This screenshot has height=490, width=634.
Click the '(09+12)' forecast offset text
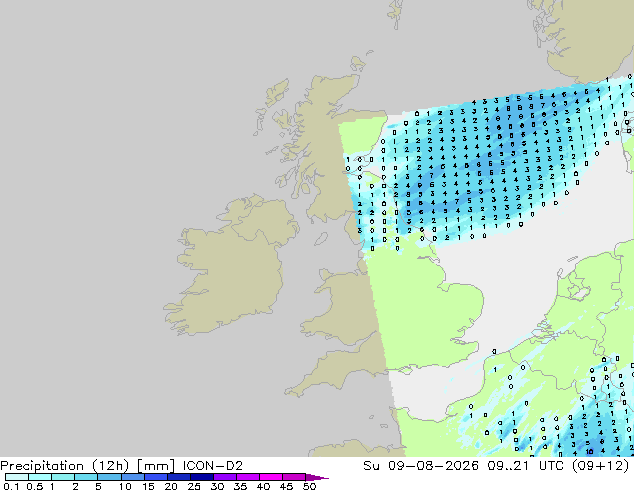pos(600,466)
